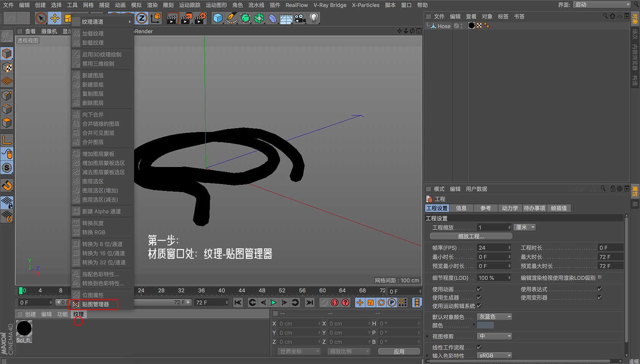Toggle the 使用生成器 checkbox
Viewport: 640px width, 364px height.
point(479,297)
